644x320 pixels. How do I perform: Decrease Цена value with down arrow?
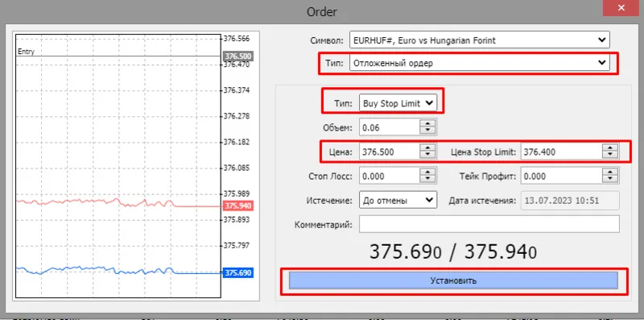click(427, 156)
